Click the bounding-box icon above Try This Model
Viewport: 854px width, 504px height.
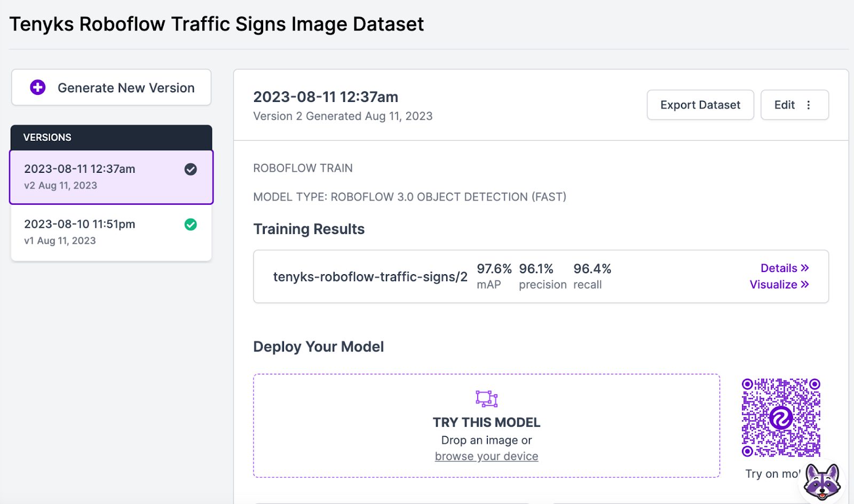486,398
